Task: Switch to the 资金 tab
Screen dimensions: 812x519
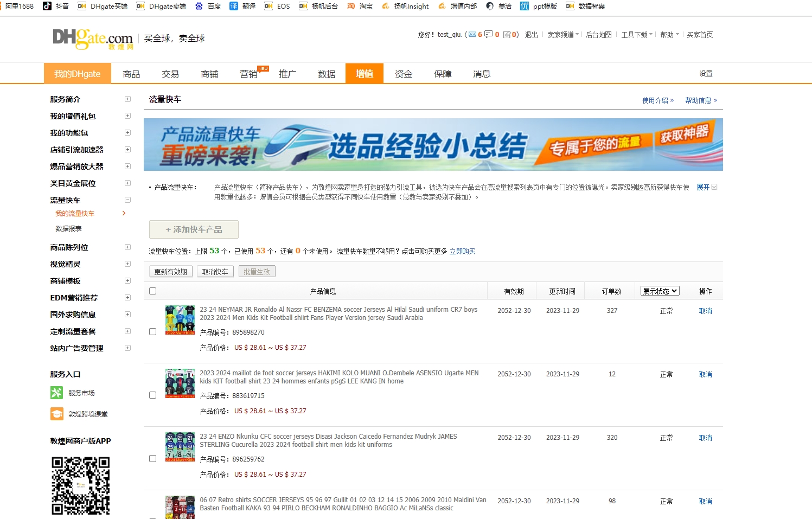Action: 403,74
